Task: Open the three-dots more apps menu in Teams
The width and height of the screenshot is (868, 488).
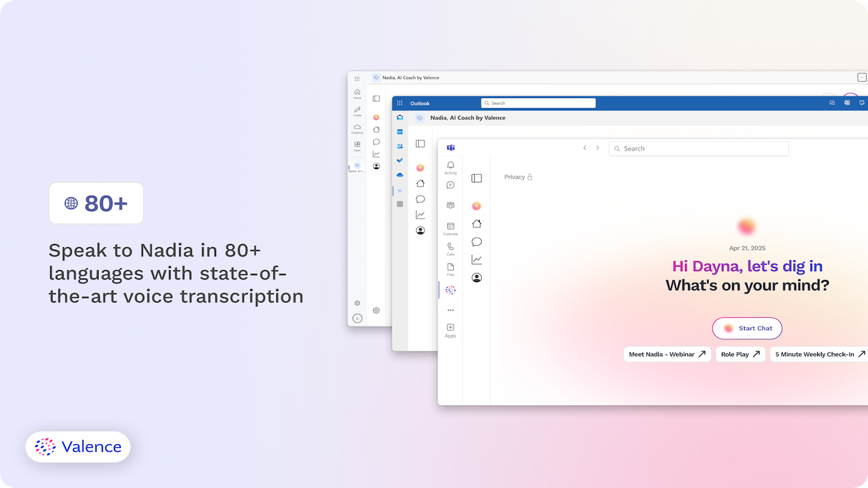Action: [x=451, y=310]
